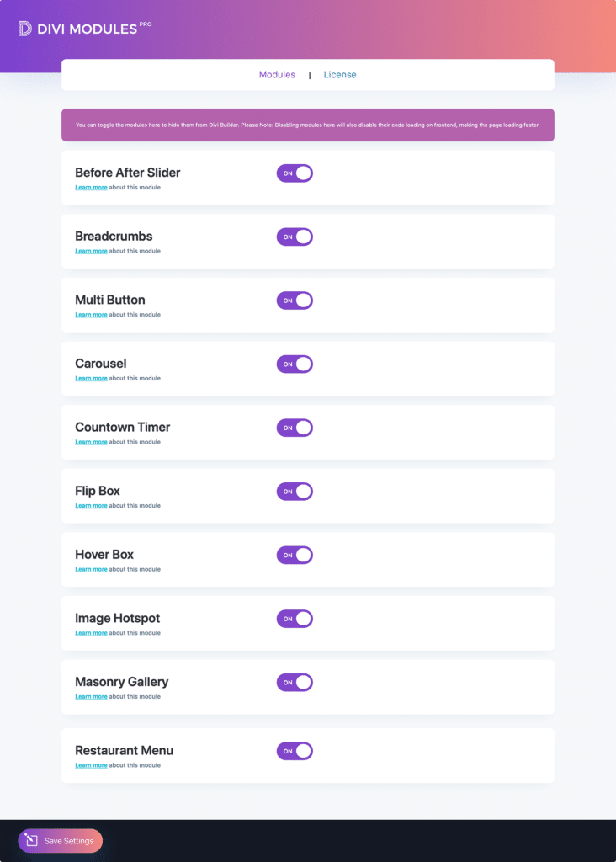
Task: Open Learn more for Masonry Gallery
Action: 91,697
